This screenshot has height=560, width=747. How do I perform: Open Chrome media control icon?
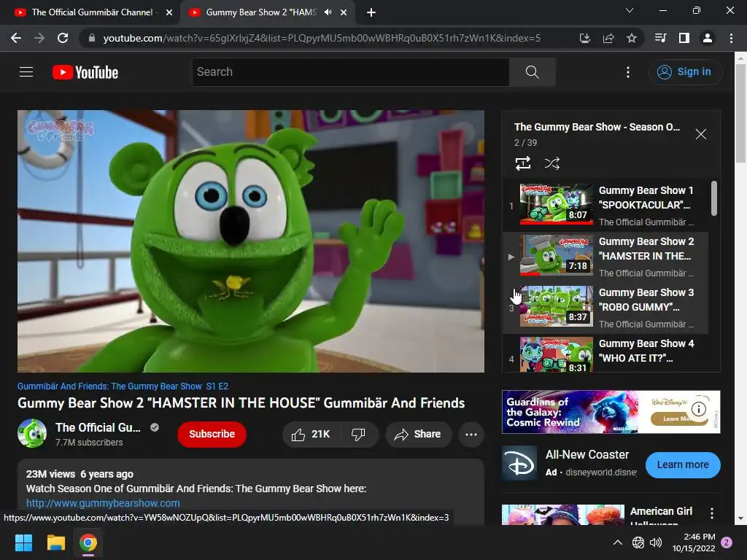click(x=661, y=38)
